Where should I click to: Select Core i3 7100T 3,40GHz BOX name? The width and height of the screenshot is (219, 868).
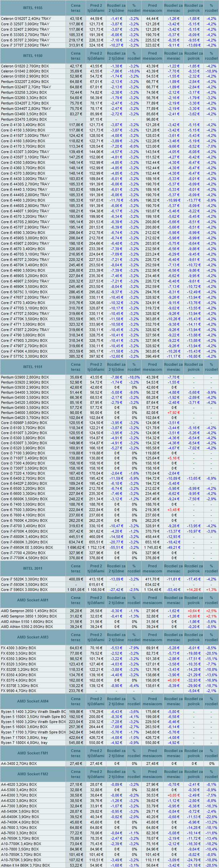pyautogui.click(x=24, y=458)
